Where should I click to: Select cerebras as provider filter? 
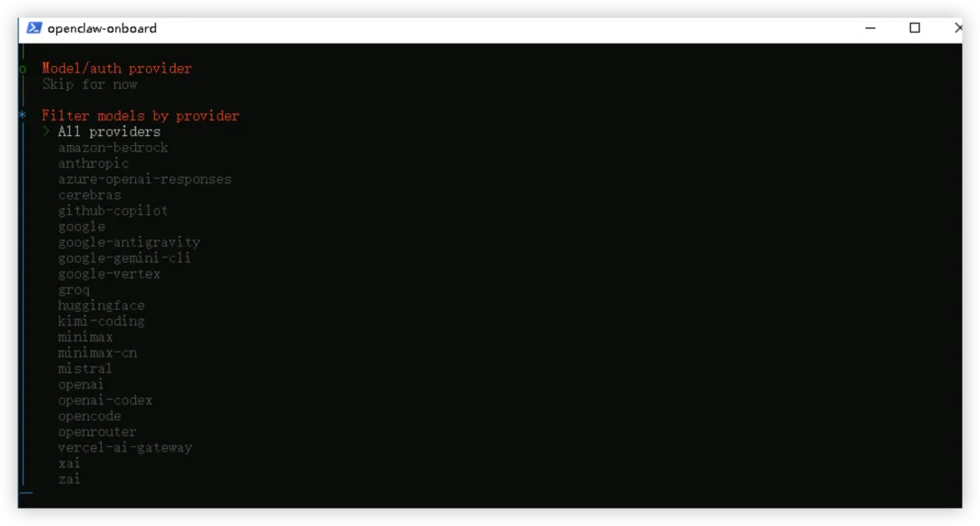[89, 195]
